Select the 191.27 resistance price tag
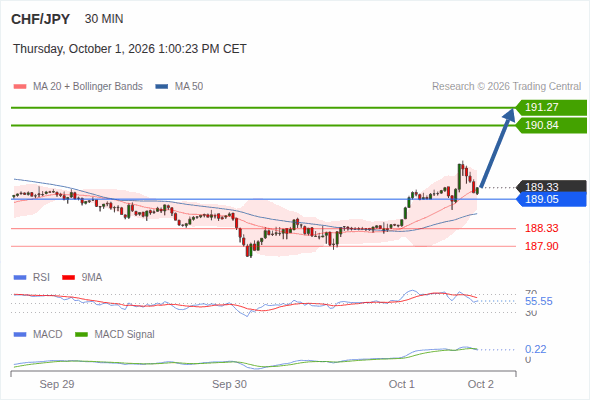Image resolution: width=590 pixels, height=400 pixels. pos(551,108)
